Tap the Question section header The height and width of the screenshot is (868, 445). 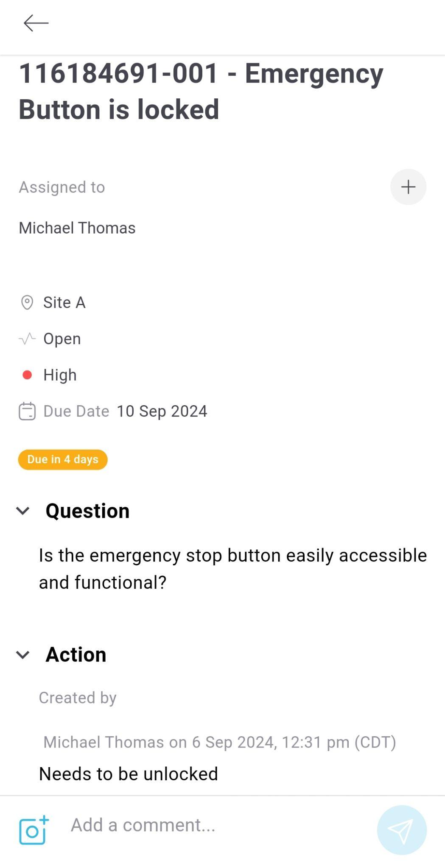87,511
